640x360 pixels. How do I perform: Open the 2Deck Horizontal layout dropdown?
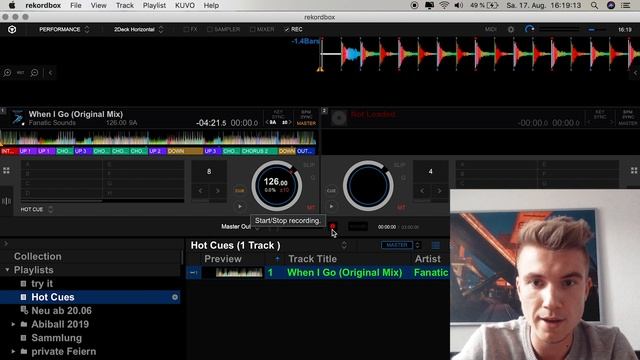139,29
